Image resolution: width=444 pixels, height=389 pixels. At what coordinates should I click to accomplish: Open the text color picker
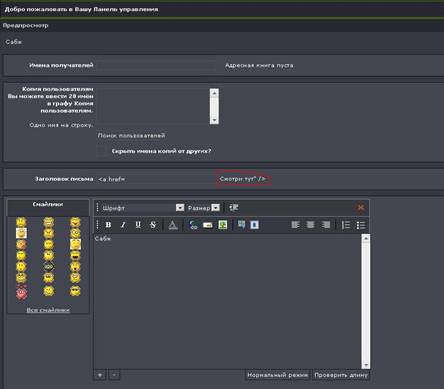click(173, 225)
